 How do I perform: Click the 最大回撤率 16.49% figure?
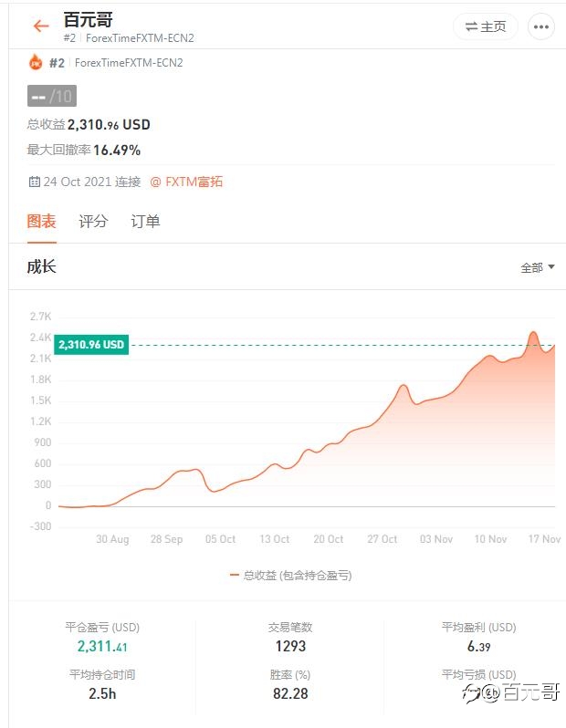pyautogui.click(x=117, y=150)
